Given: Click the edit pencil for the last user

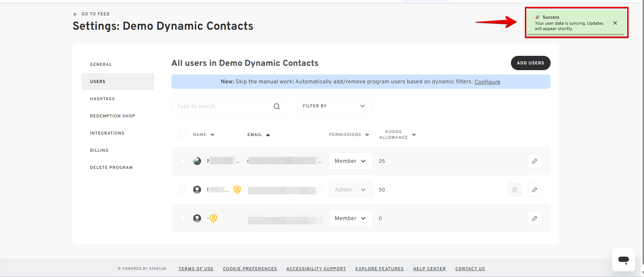Looking at the screenshot, I should [x=535, y=218].
